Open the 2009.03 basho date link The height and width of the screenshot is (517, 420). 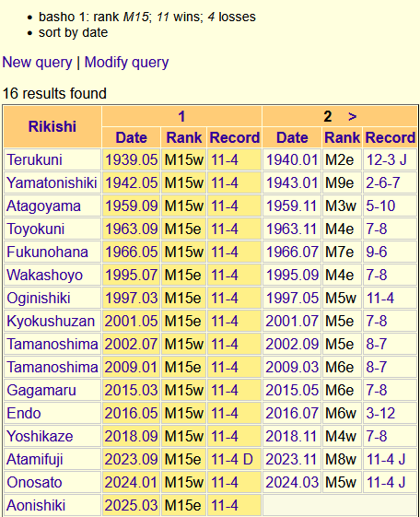click(x=292, y=368)
